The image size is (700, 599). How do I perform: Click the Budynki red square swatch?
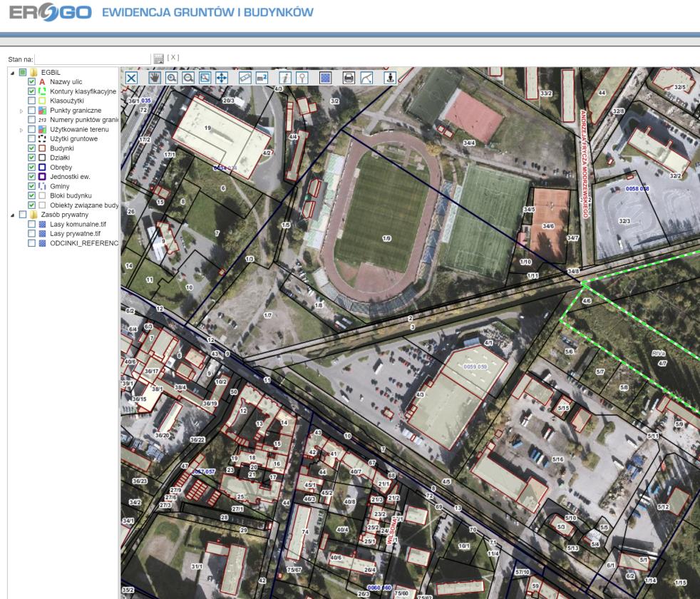(42, 148)
